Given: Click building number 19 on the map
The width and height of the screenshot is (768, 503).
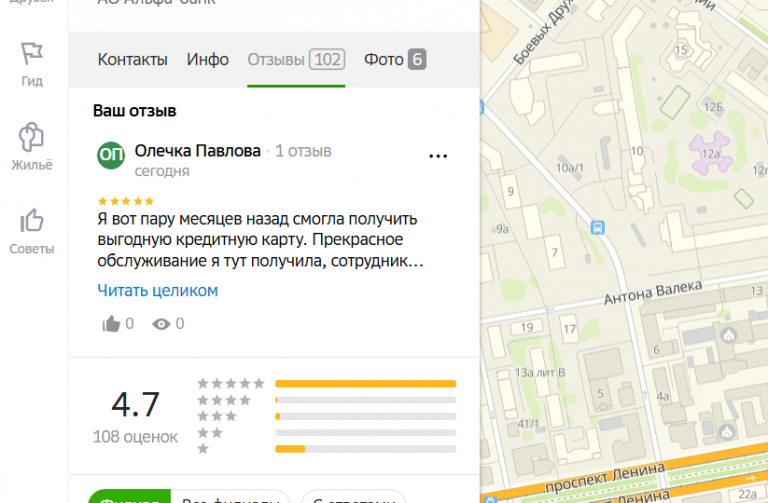Looking at the screenshot, I should [x=527, y=327].
